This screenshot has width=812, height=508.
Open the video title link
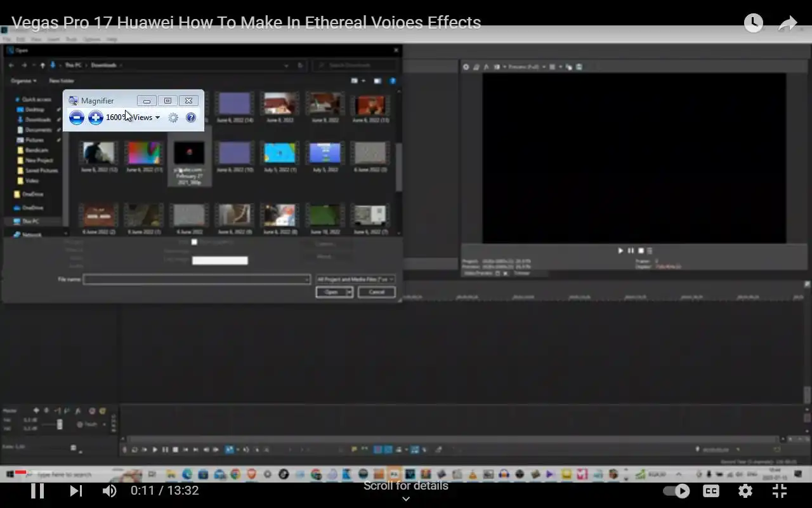coord(246,23)
